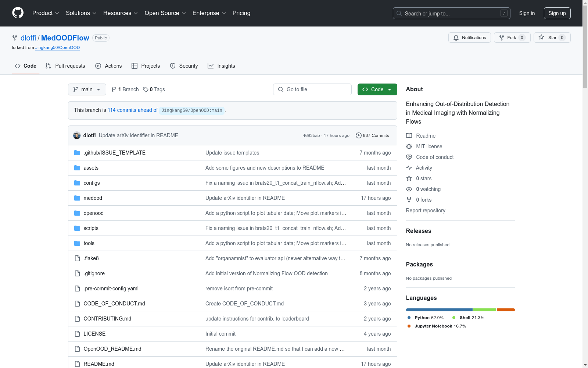Click the .flake8 file icon
The image size is (588, 368).
click(77, 258)
